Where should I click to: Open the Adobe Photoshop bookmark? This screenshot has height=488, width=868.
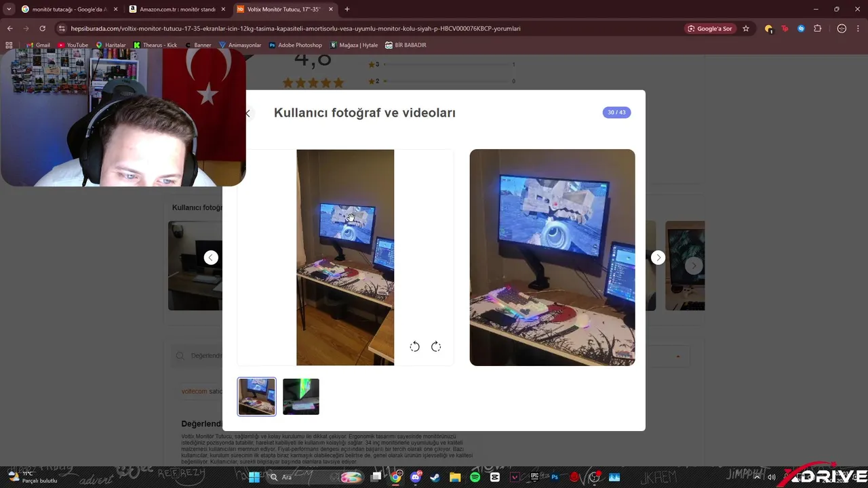click(295, 45)
